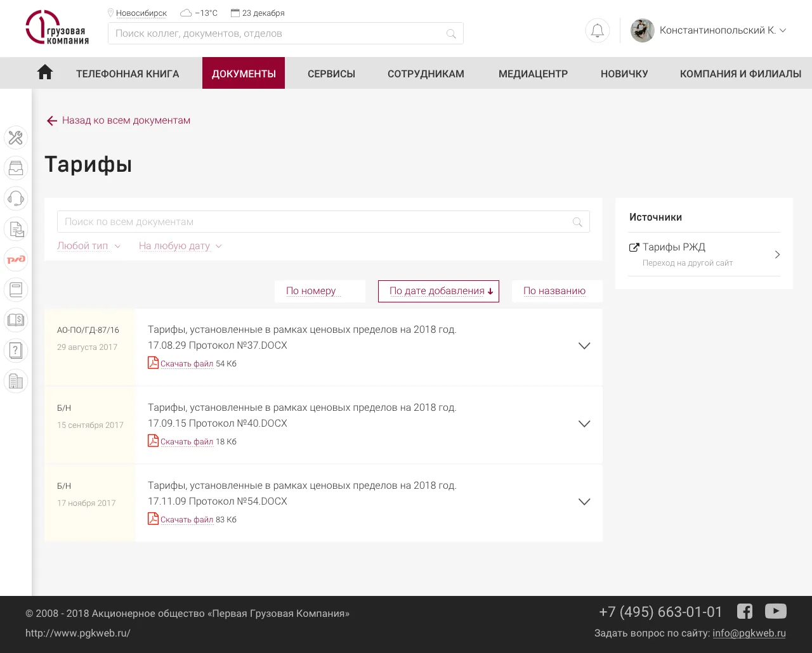Download file link for Протокол №54 (83 Кб)
This screenshot has width=812, height=653.
pos(187,519)
